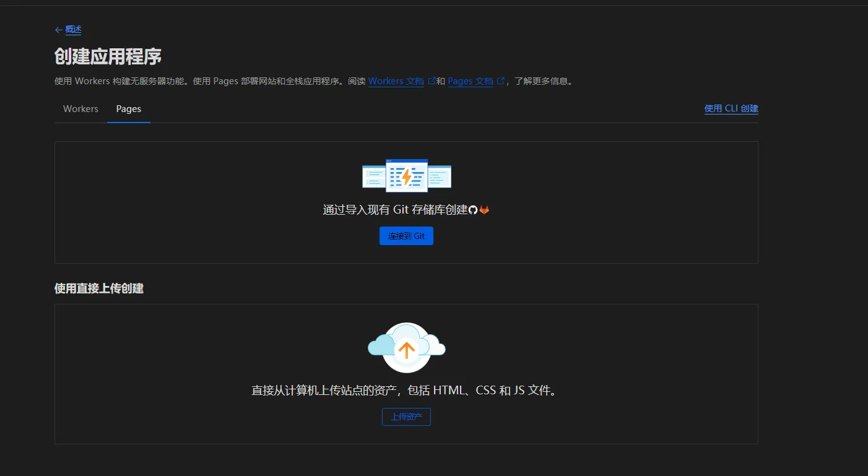This screenshot has height=476, width=868.
Task: Click the Git import lightning illustration
Action: pos(407,176)
